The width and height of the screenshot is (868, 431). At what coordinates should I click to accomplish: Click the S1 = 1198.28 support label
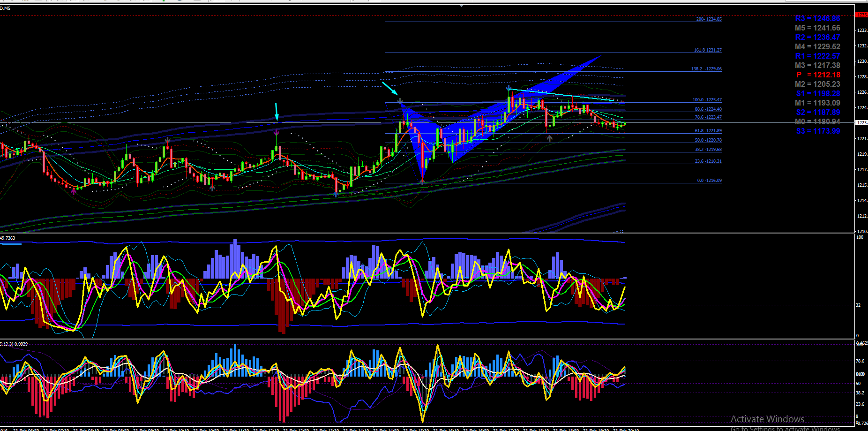click(x=818, y=94)
